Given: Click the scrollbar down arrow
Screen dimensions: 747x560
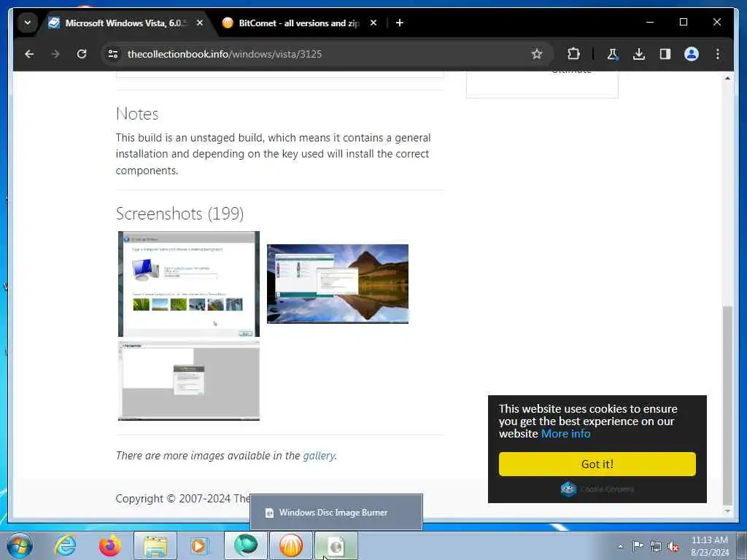Looking at the screenshot, I should point(727,511).
